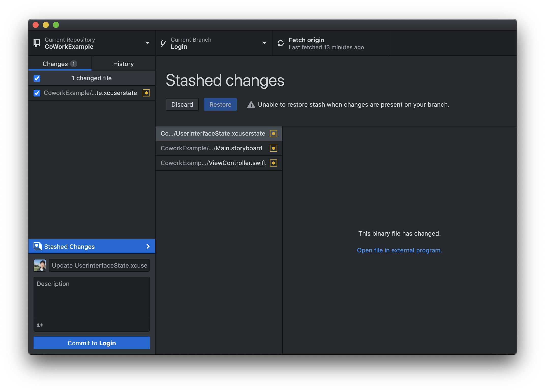Click the warning triangle icon near Restore
This screenshot has width=545, height=392.
251,105
